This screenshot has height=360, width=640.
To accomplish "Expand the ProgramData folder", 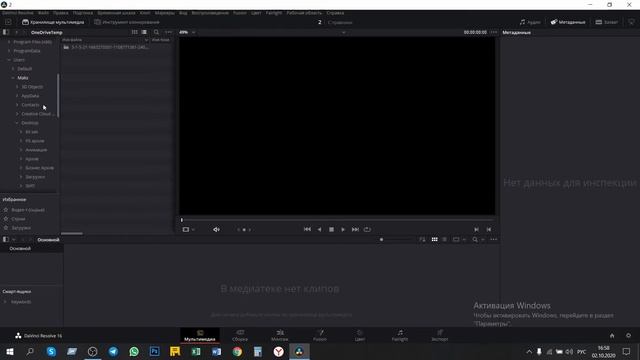I will click(9, 51).
